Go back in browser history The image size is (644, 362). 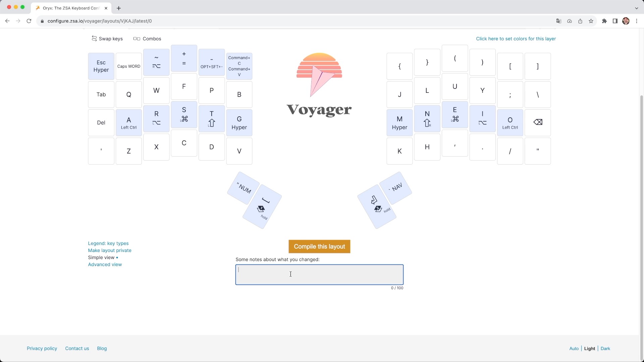pyautogui.click(x=7, y=21)
